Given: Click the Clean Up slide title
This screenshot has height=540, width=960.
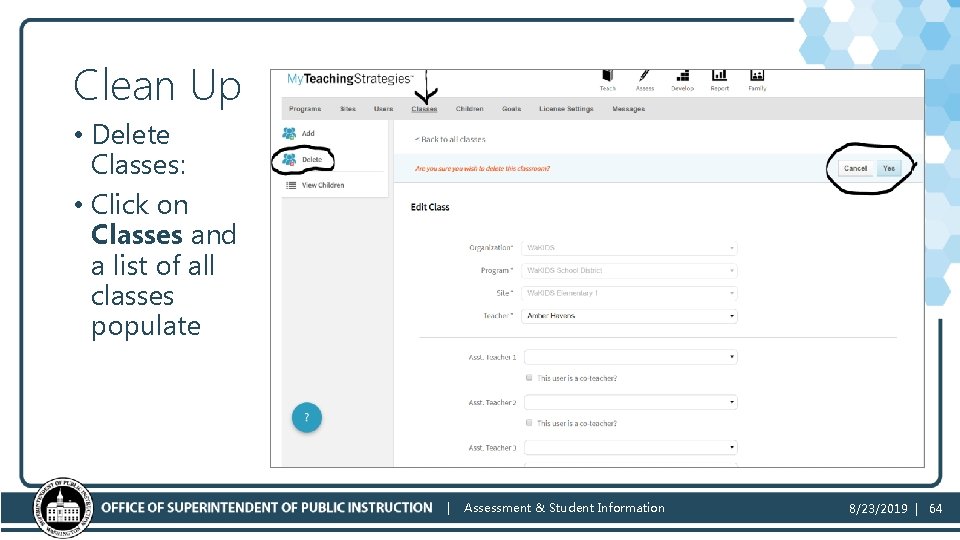Looking at the screenshot, I should [157, 85].
